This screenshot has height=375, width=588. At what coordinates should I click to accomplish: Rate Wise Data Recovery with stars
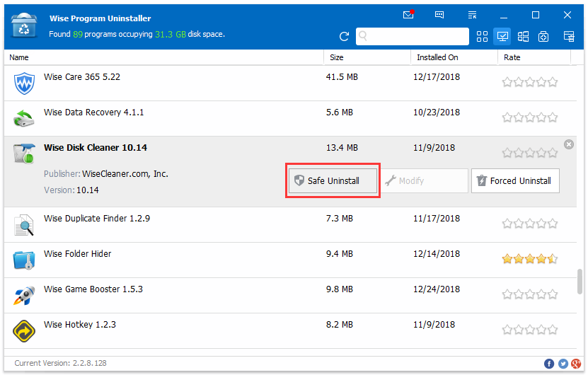[529, 117]
